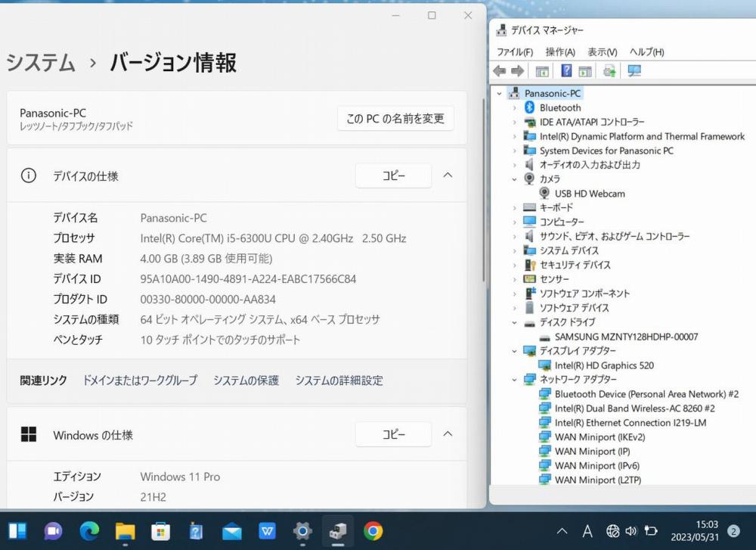Viewport: 756px width, 550px height.
Task: Open the システムの詳細設定 link
Action: pos(339,381)
